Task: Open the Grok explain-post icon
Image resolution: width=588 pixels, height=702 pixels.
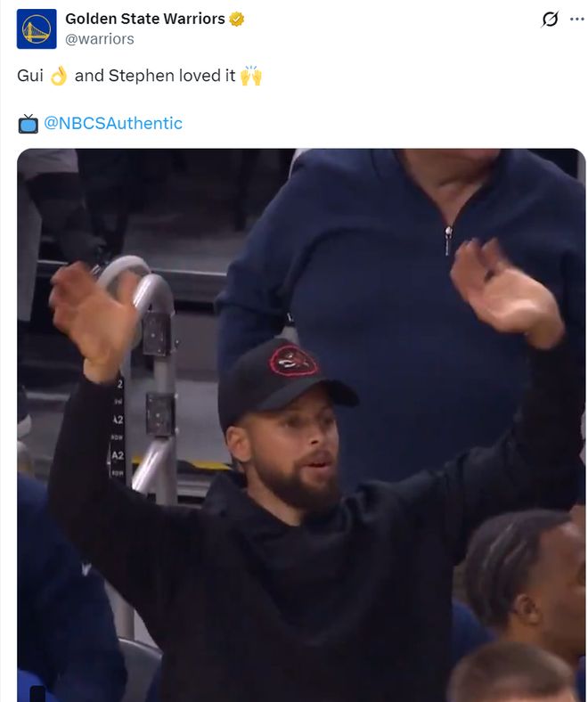Action: coord(550,20)
